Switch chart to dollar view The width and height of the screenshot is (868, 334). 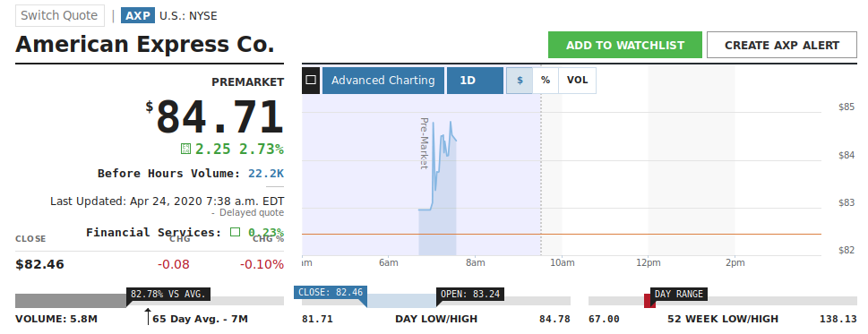tap(520, 81)
